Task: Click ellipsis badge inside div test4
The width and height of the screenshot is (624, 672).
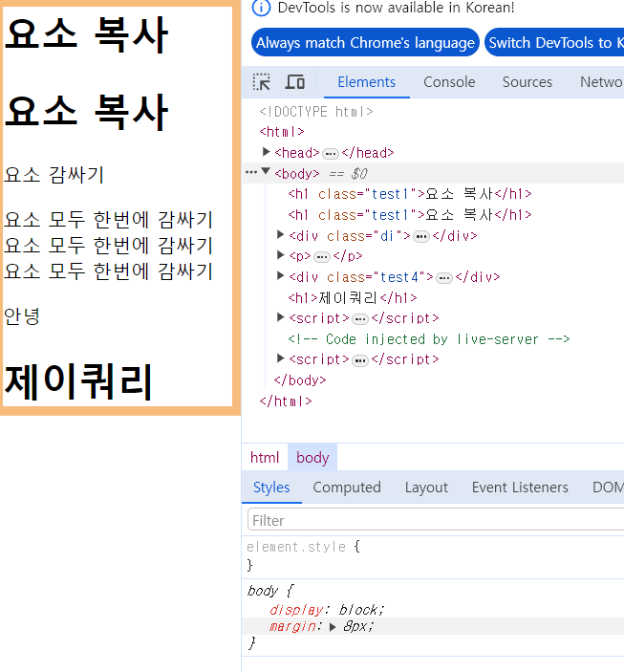Action: pos(444,278)
